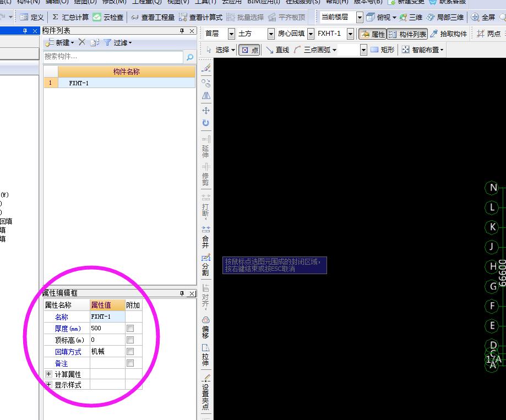Click the 拉伸 stretch tool

coord(205,355)
